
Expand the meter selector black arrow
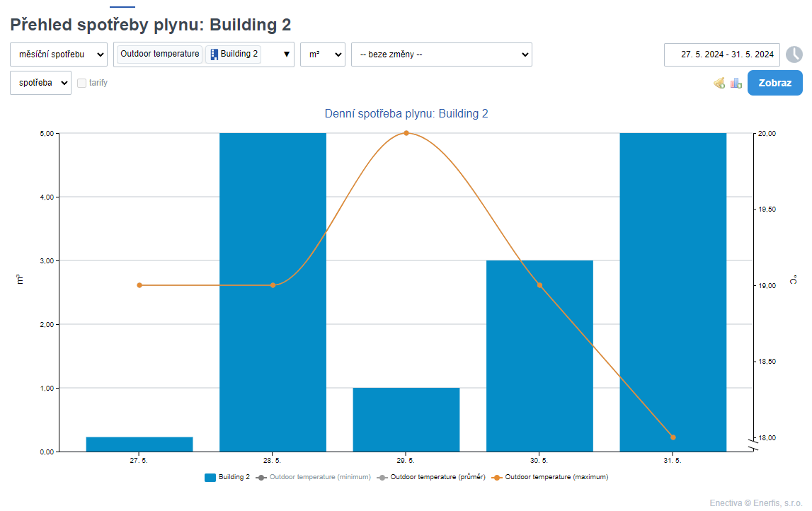[287, 54]
